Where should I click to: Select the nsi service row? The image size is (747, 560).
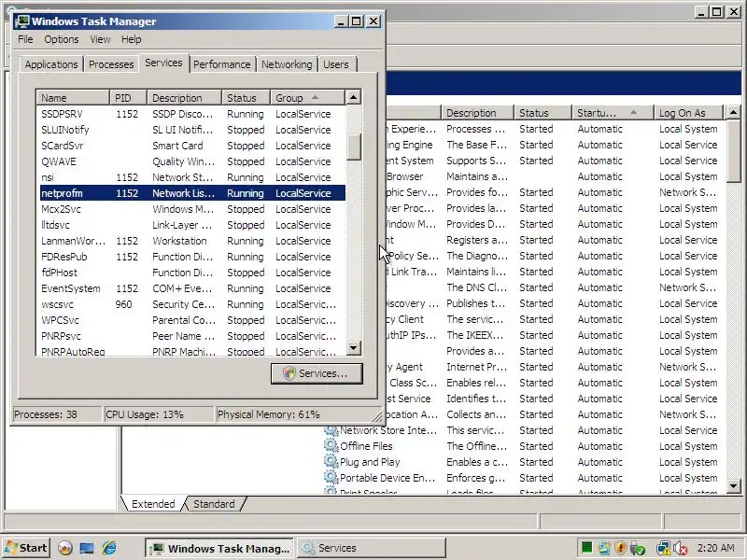[191, 177]
